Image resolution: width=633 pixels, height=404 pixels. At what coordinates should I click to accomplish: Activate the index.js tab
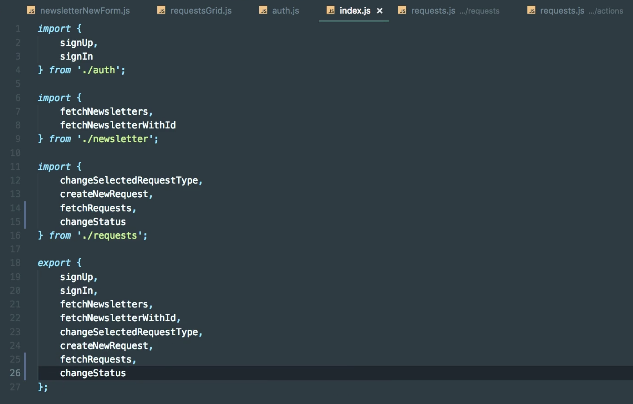point(354,11)
